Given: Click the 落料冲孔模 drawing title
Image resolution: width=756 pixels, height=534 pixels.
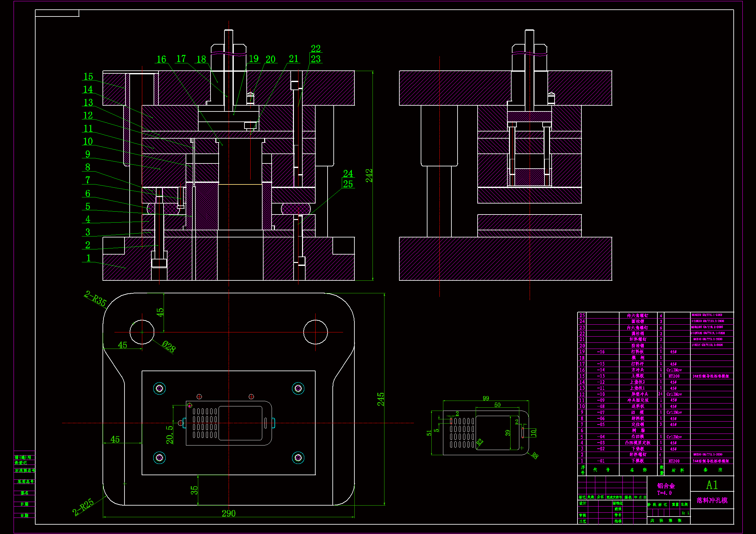Looking at the screenshot, I should click(x=712, y=500).
